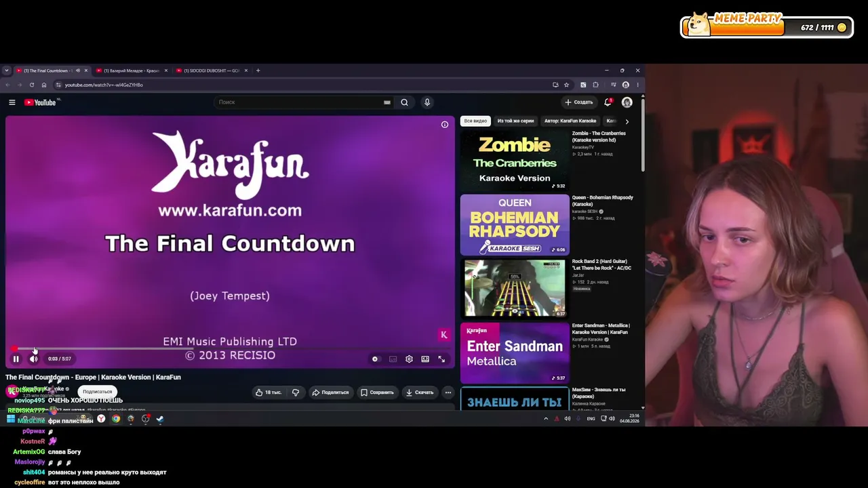Enter fullscreen video mode

click(x=441, y=359)
